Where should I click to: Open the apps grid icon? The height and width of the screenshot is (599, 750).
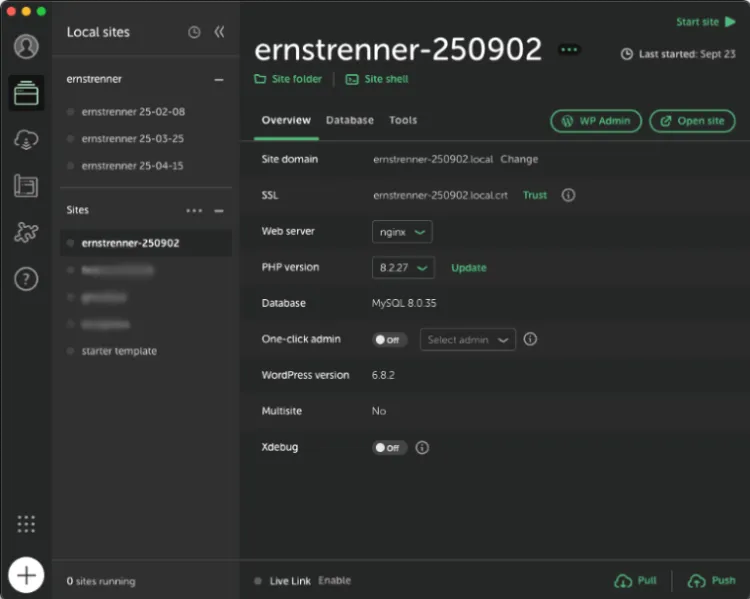[26, 523]
